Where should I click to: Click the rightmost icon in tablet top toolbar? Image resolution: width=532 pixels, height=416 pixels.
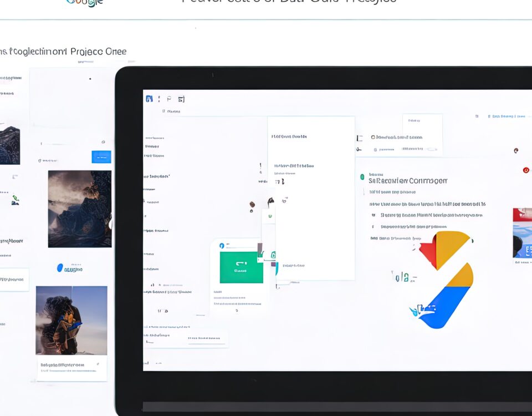(x=181, y=99)
